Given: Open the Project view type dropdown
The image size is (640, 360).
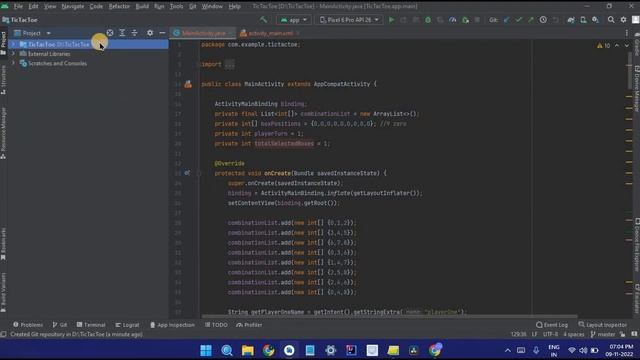Looking at the screenshot, I should (x=32, y=33).
